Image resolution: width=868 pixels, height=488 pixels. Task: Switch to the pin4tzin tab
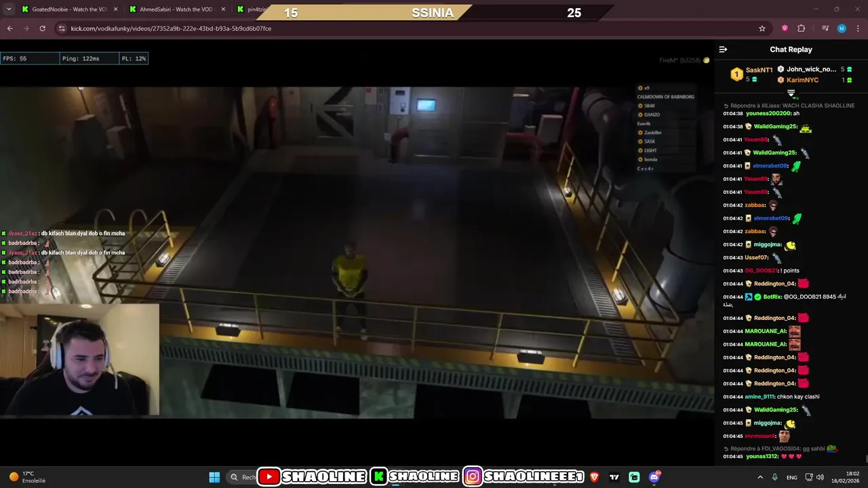252,9
